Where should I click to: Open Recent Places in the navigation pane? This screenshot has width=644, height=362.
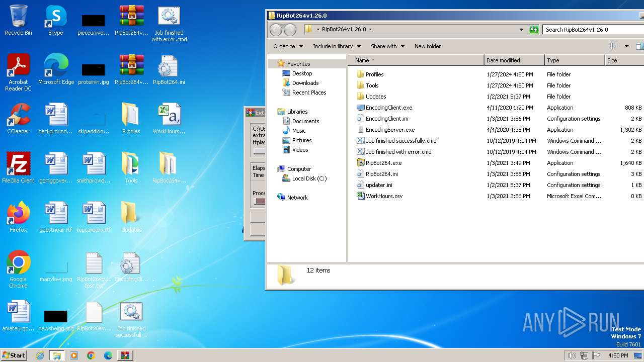click(309, 93)
